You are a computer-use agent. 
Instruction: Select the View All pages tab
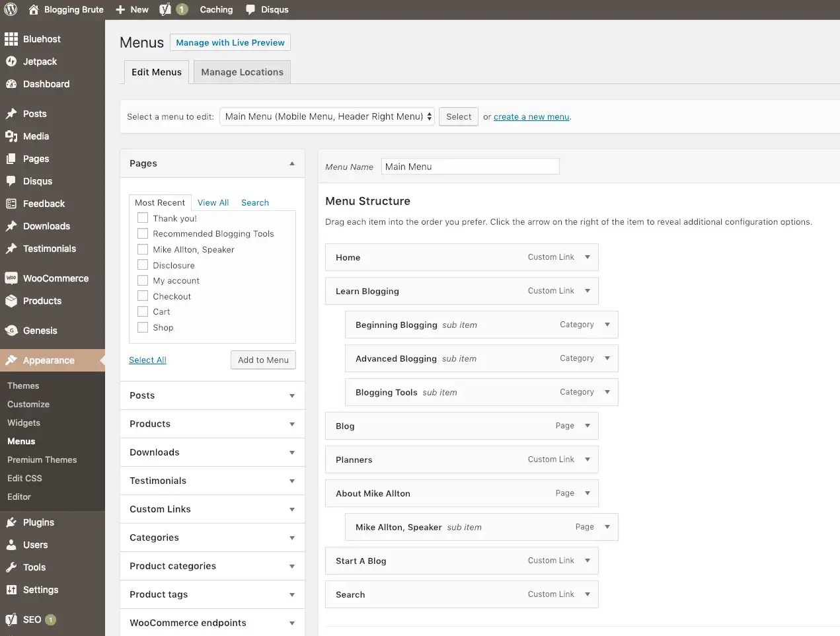tap(213, 202)
